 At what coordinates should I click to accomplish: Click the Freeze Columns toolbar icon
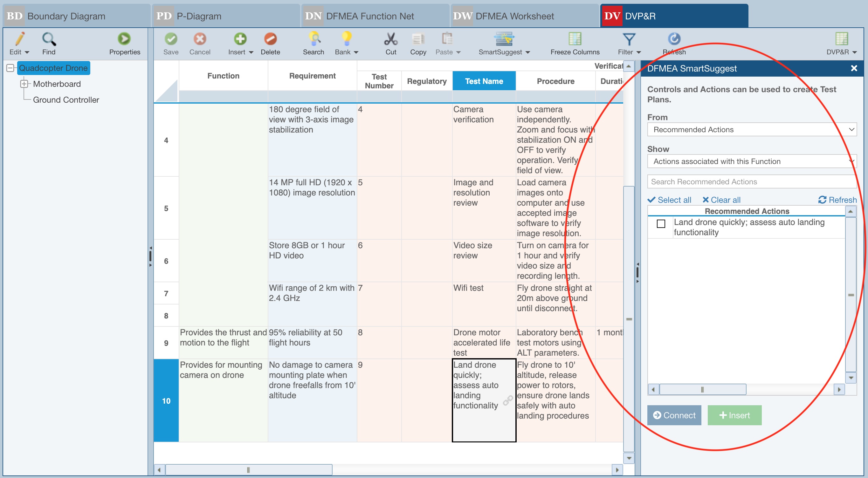click(x=575, y=39)
